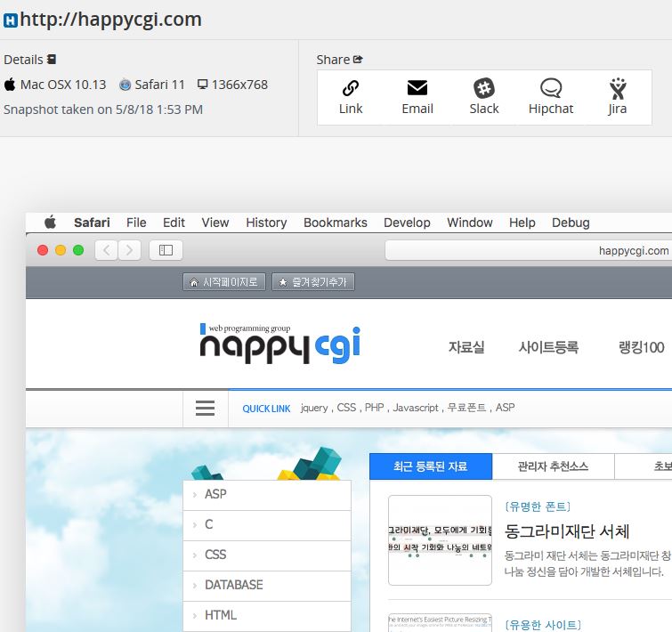Open the Edit menu
The width and height of the screenshot is (672, 632).
click(x=174, y=223)
